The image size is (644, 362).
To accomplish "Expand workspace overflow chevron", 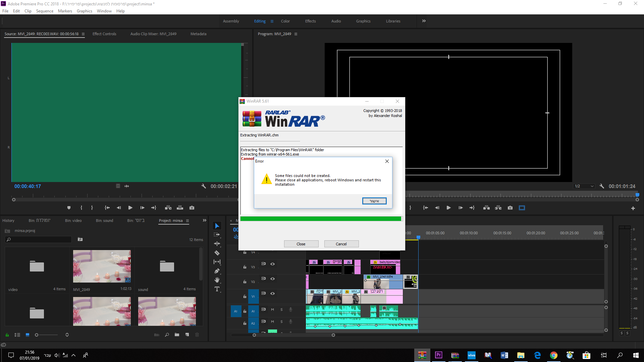I will tap(424, 21).
